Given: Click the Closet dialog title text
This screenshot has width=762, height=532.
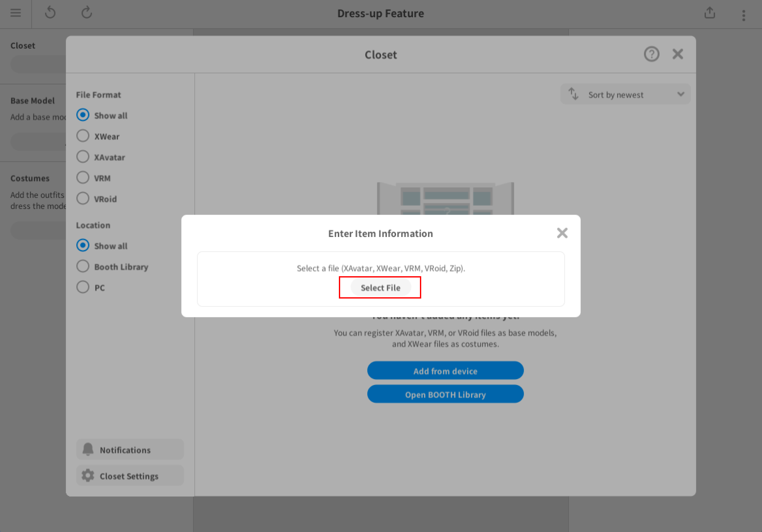Looking at the screenshot, I should click(381, 55).
